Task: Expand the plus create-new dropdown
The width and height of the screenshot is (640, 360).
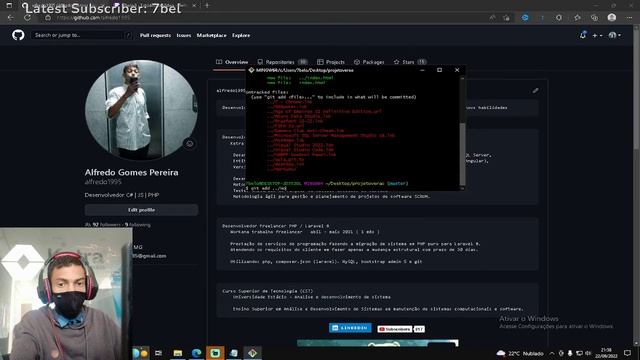Action: point(597,36)
